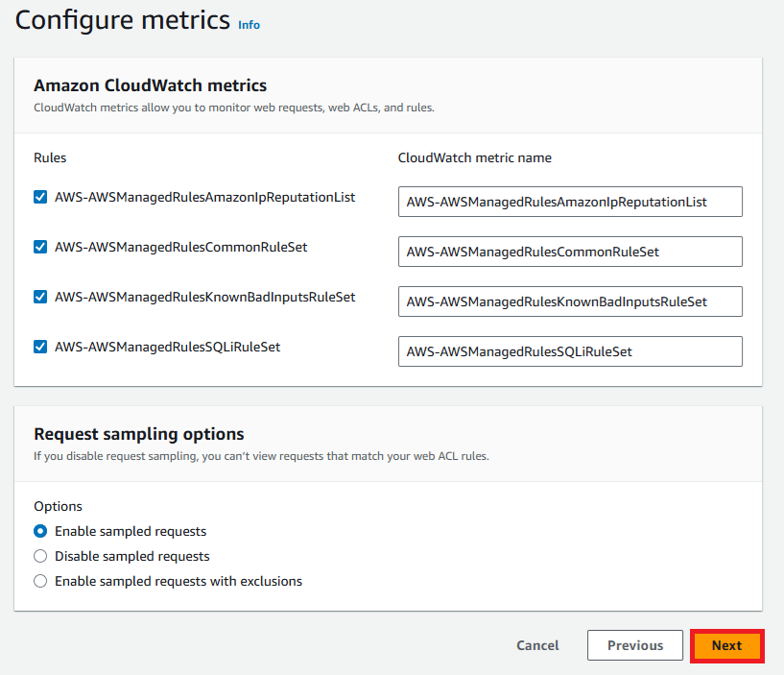Pick Enable sampled requests with exclusions radio
The width and height of the screenshot is (784, 675).
pos(40,581)
